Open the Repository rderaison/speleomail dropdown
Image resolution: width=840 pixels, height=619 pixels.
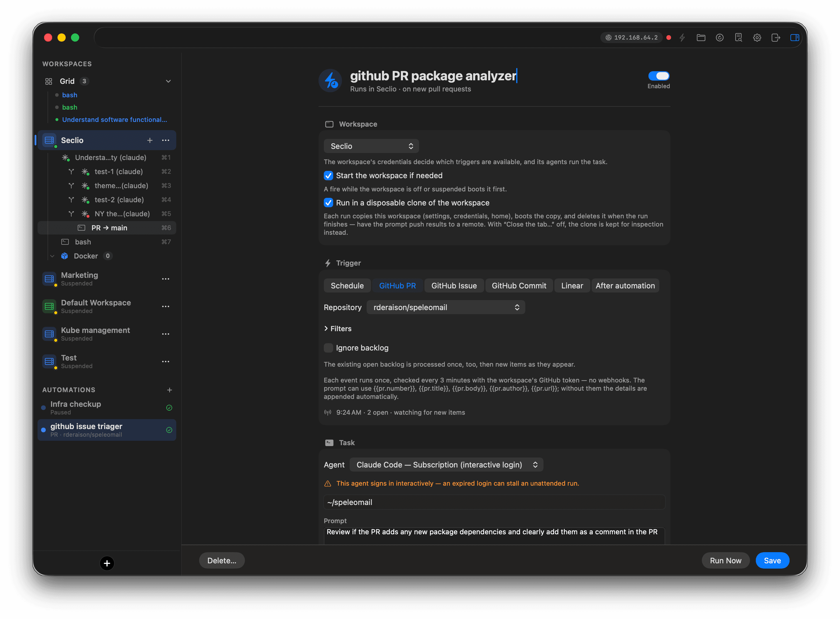point(446,308)
